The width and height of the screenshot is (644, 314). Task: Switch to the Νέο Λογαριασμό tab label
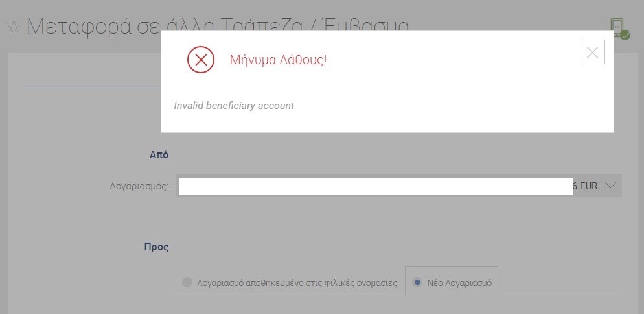[459, 283]
